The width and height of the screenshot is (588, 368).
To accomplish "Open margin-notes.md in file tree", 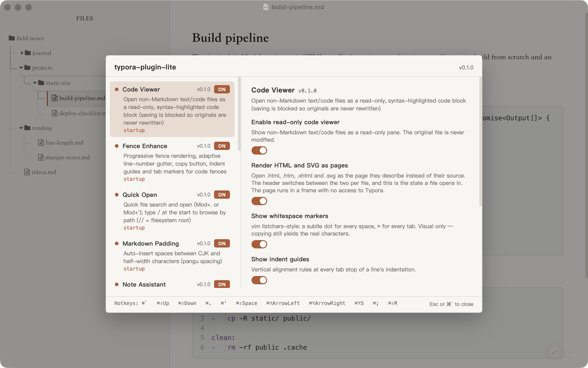I will [68, 158].
